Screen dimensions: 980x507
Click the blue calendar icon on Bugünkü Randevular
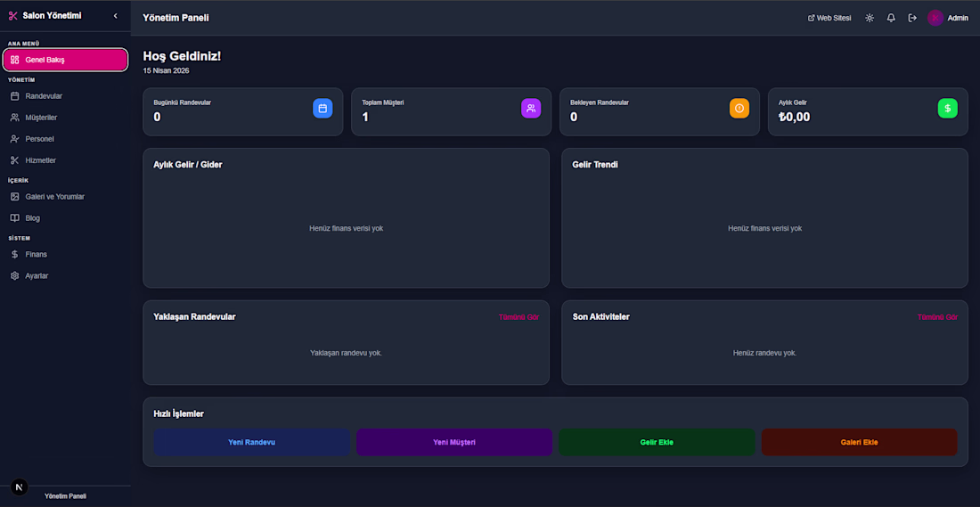[x=323, y=108]
